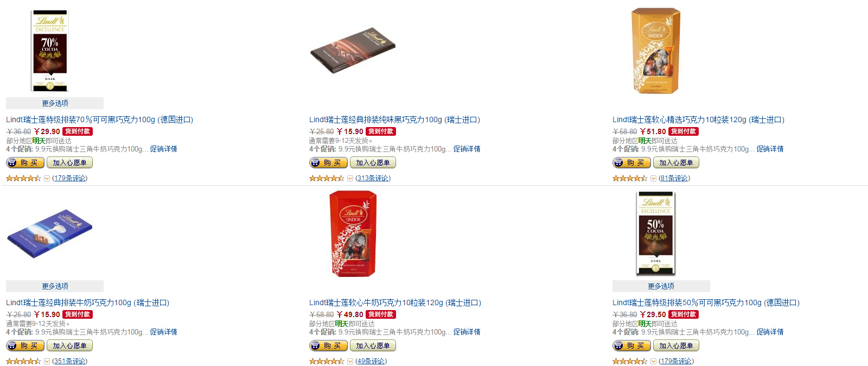Open 49 reviews link for red Lindor
Image resolution: width=868 pixels, height=366 pixels.
click(371, 361)
